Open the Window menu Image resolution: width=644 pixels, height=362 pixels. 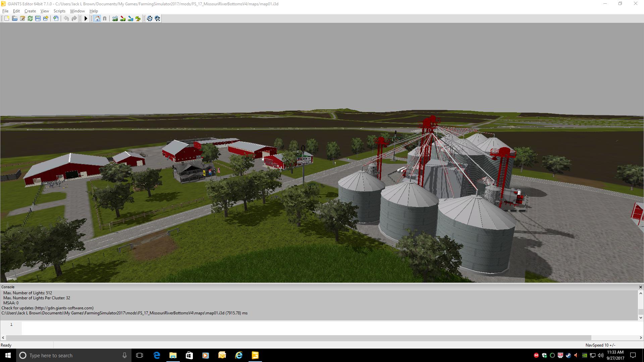tap(77, 11)
